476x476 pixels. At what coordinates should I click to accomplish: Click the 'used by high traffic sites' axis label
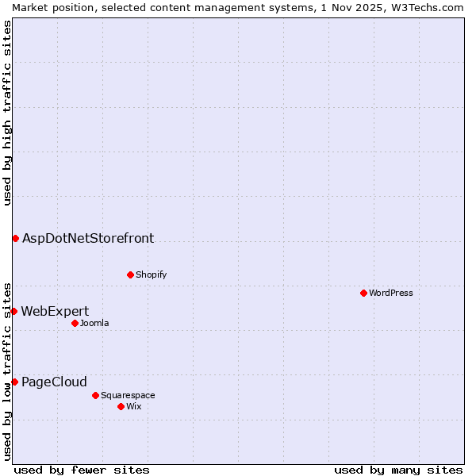click(7, 113)
